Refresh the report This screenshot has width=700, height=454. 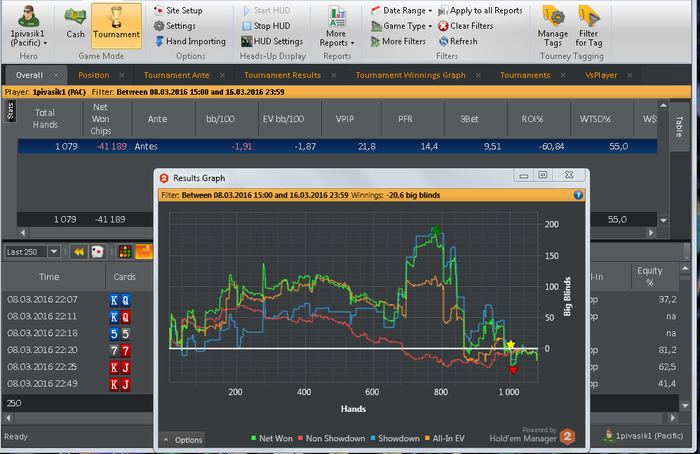458,42
